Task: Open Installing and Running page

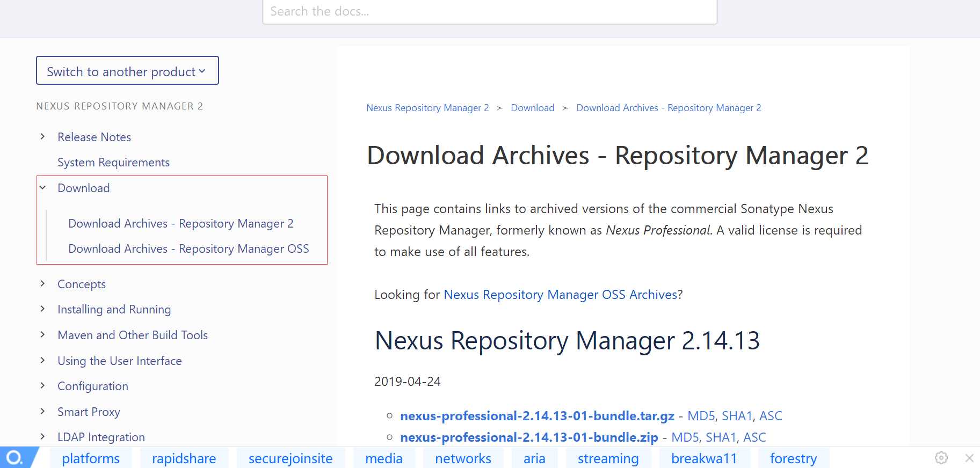Action: [x=114, y=309]
